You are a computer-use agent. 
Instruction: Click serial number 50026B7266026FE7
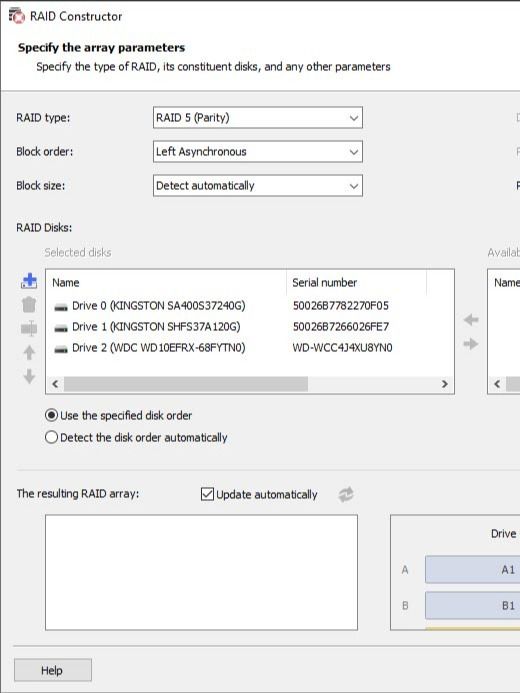point(341,327)
